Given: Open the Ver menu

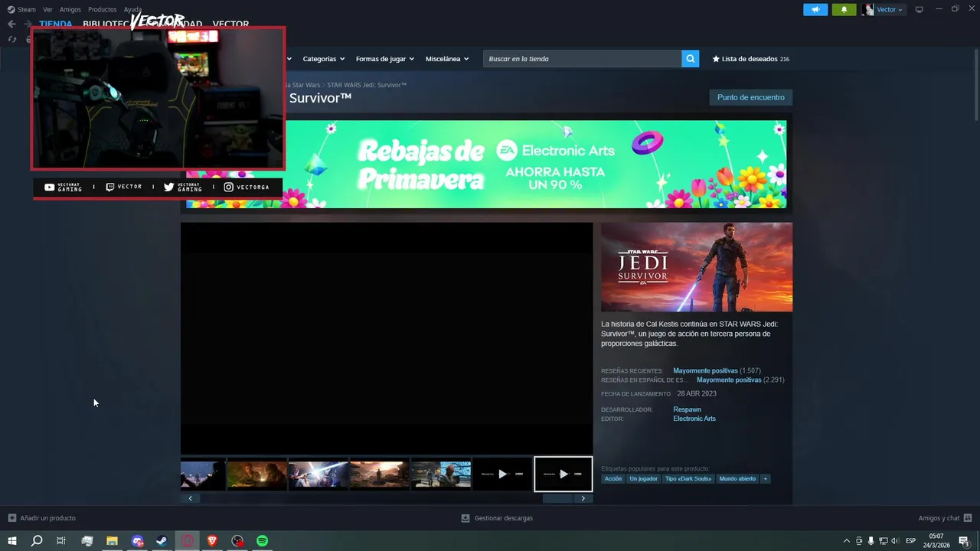Looking at the screenshot, I should pos(47,9).
